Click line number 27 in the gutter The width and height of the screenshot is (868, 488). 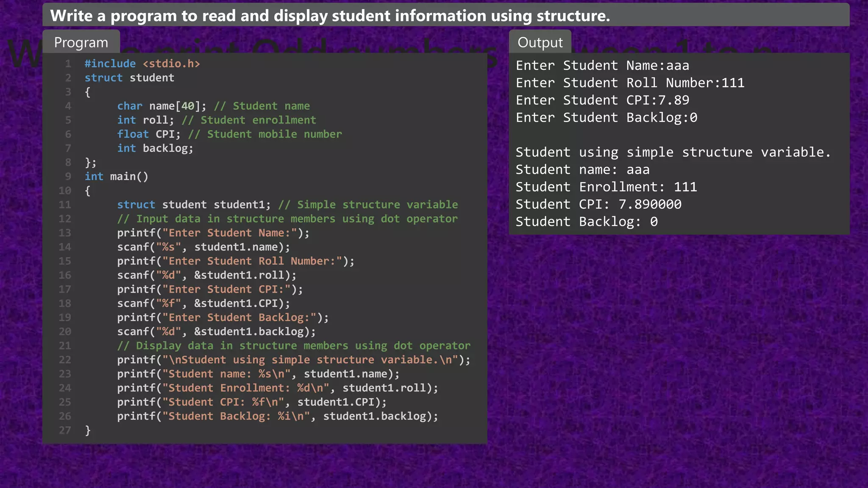65,430
